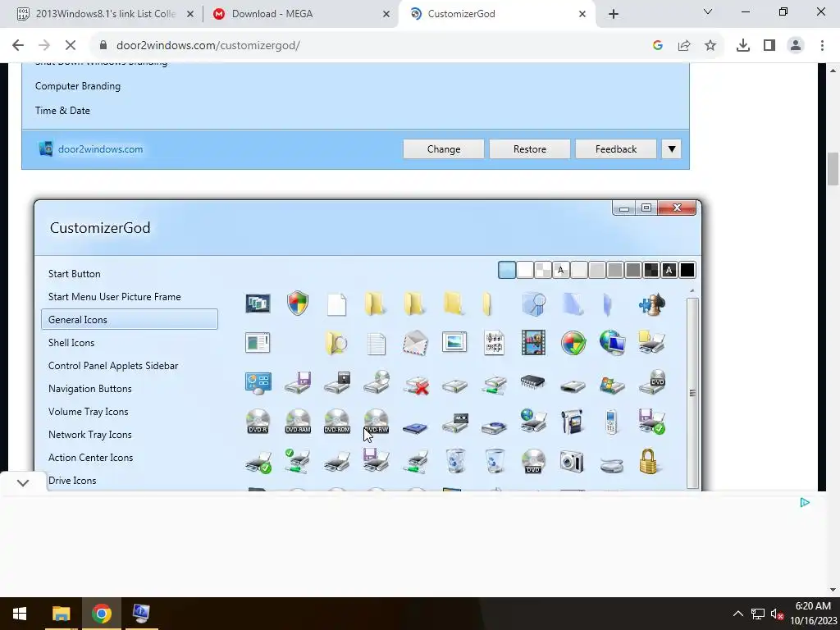Screen dimensions: 840x630
Task: Click the MEGA tab favicon
Action: pyautogui.click(x=218, y=14)
